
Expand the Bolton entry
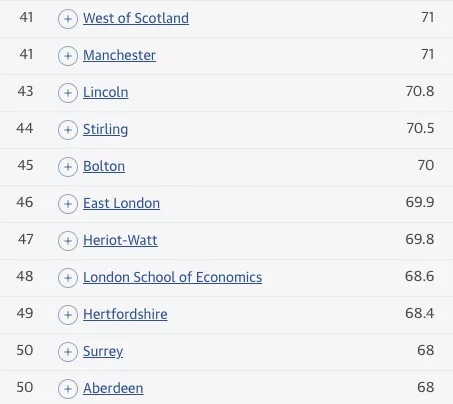coord(68,167)
